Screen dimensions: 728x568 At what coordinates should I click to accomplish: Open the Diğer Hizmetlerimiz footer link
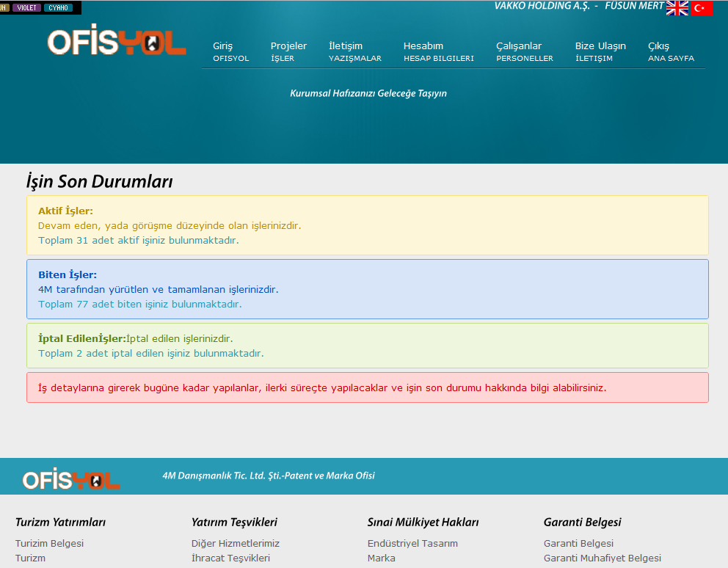coord(235,544)
